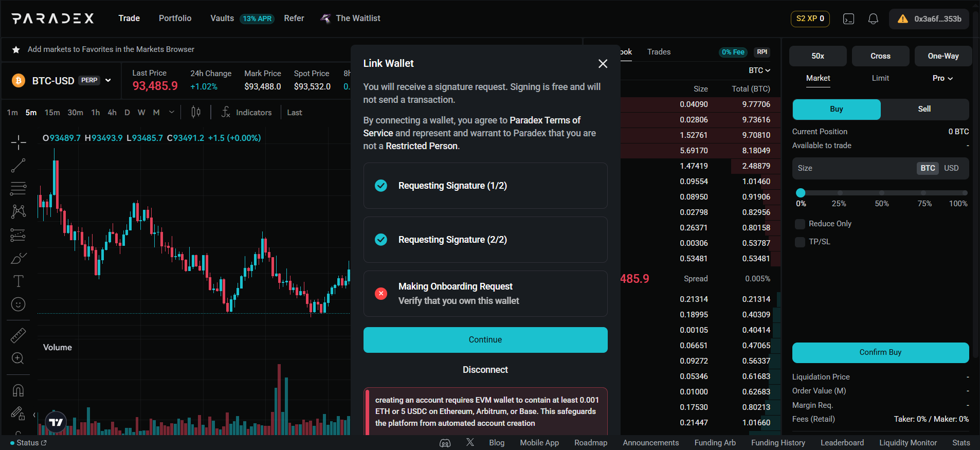Select the Market order tab
The width and height of the screenshot is (980, 450).
coord(818,78)
